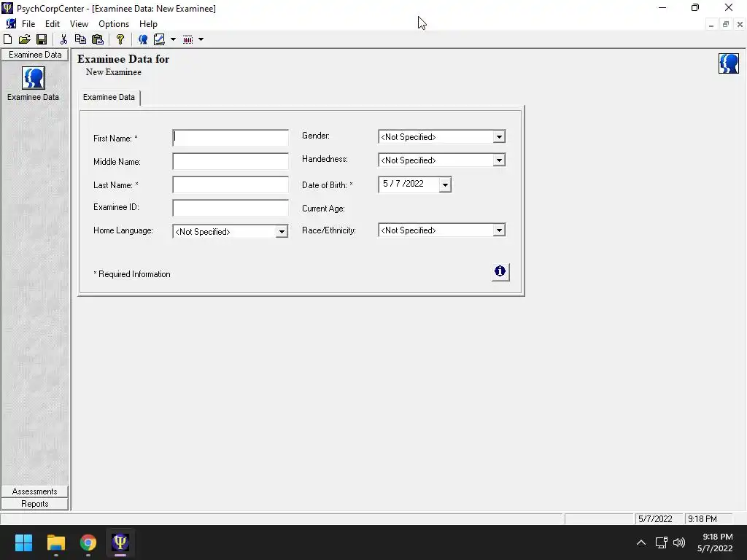Click the volume tray icon
This screenshot has width=747, height=560.
(679, 542)
